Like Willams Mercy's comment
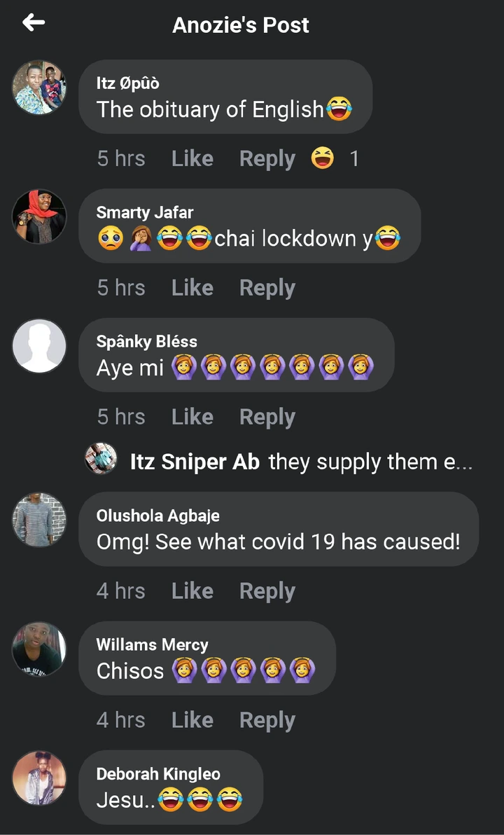This screenshot has height=835, width=504. (192, 720)
